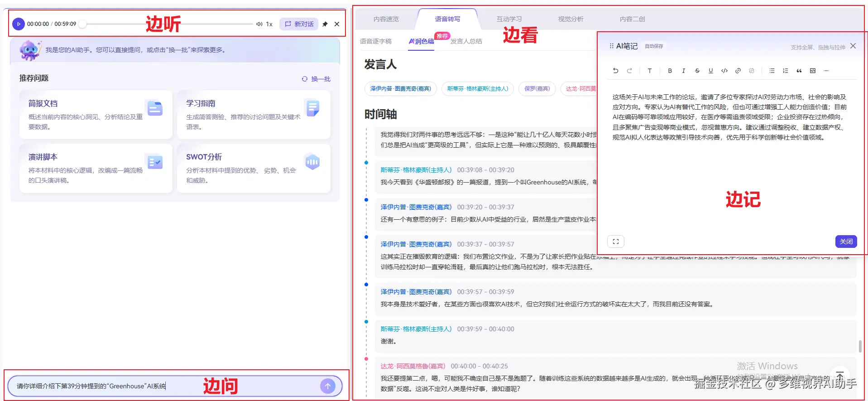This screenshot has height=401, width=868.
Task: Remove link with unlink icon
Action: click(x=751, y=71)
